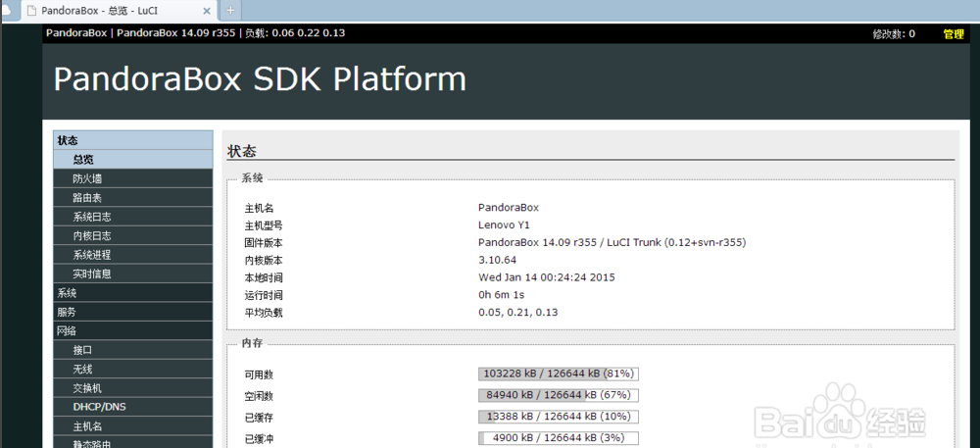This screenshot has width=980, height=448.
Task: Open the 交换机 settings page
Action: coord(133,388)
